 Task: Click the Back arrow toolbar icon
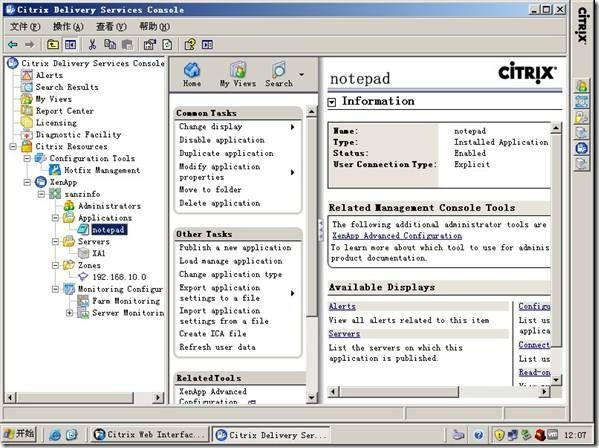point(13,45)
